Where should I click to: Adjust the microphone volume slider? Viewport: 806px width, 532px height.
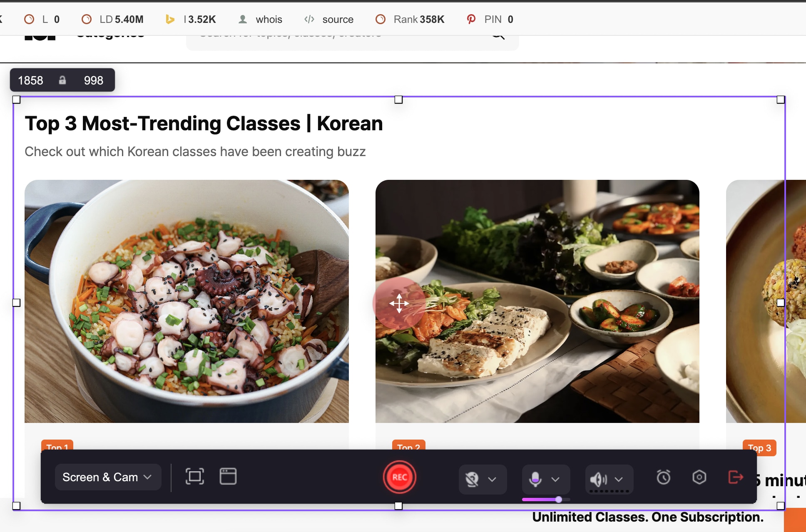coord(546,499)
